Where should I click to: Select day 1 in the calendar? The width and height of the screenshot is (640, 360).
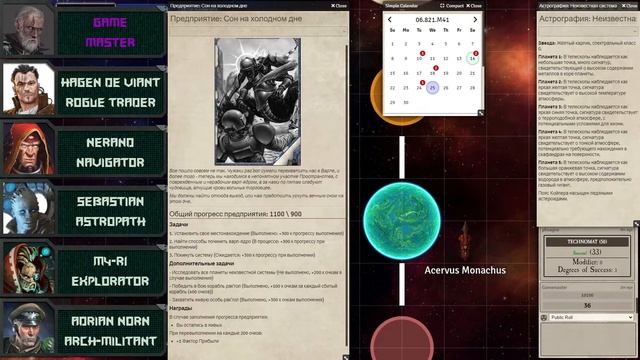coord(392,44)
